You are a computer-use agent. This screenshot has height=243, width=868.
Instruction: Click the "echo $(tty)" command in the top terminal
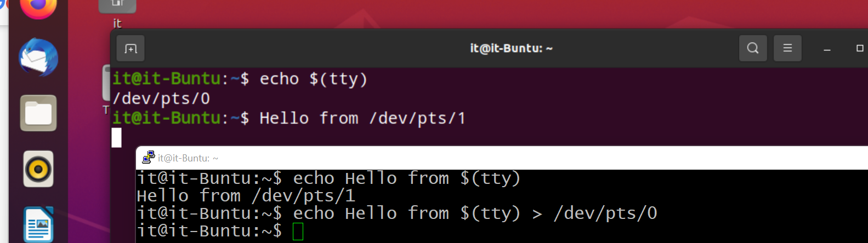(x=313, y=79)
